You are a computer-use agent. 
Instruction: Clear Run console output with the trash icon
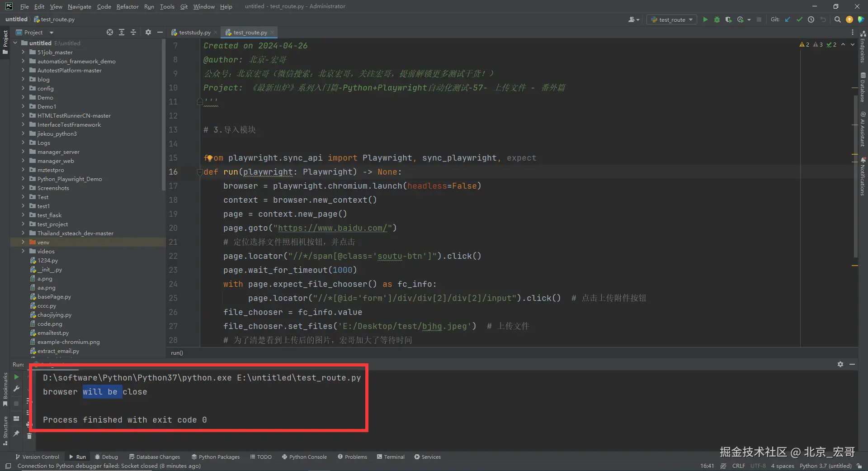tap(29, 436)
